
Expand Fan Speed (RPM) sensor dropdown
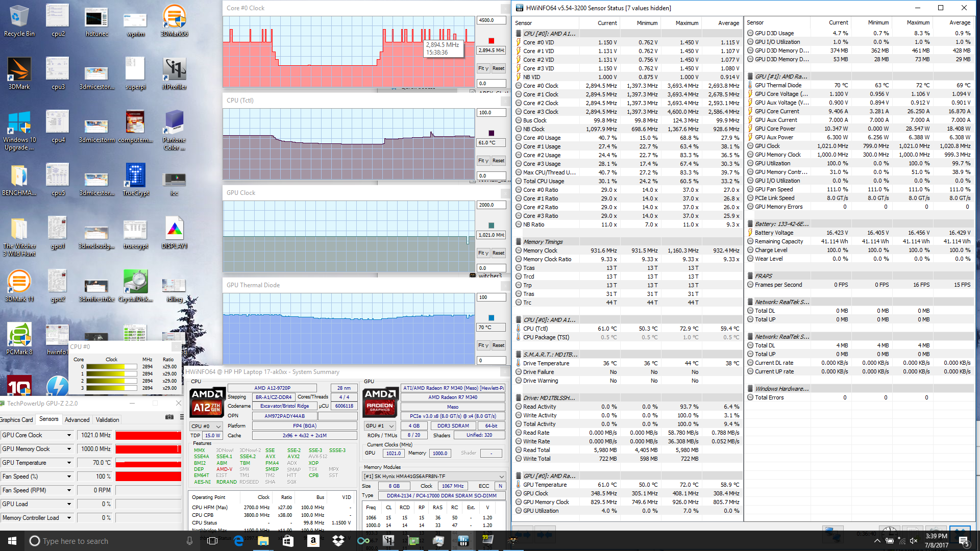pyautogui.click(x=69, y=490)
